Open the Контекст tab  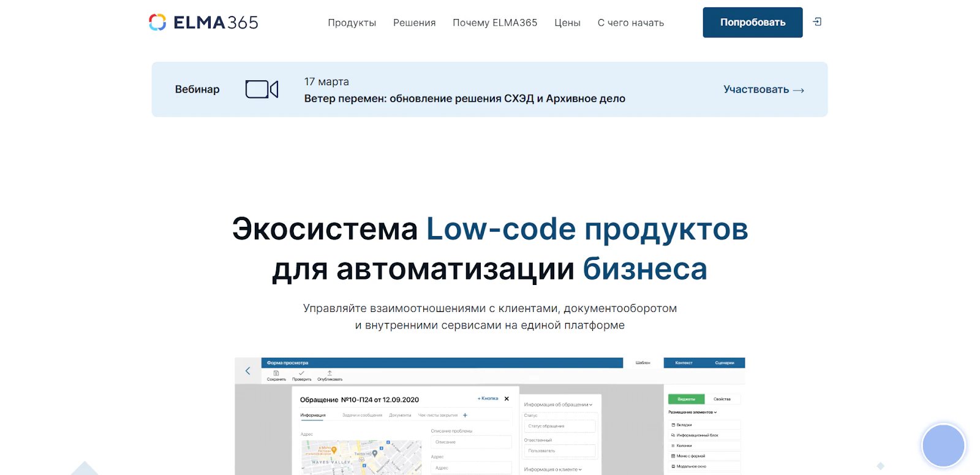tap(684, 363)
